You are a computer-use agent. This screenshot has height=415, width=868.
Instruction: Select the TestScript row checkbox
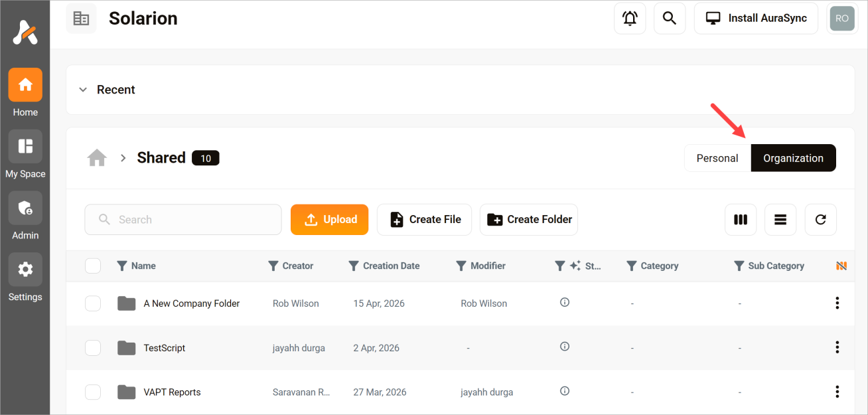(93, 348)
